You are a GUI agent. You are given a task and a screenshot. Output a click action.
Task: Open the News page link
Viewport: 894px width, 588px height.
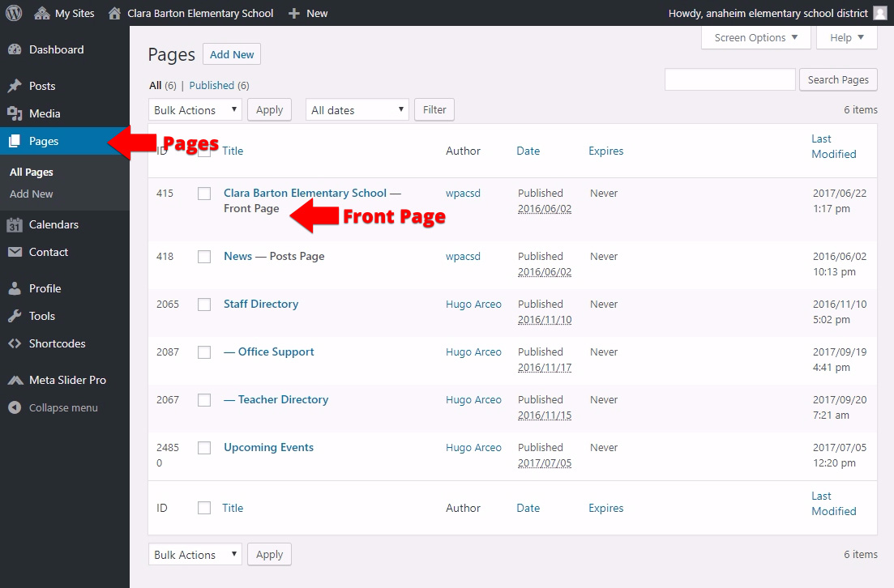click(x=237, y=257)
